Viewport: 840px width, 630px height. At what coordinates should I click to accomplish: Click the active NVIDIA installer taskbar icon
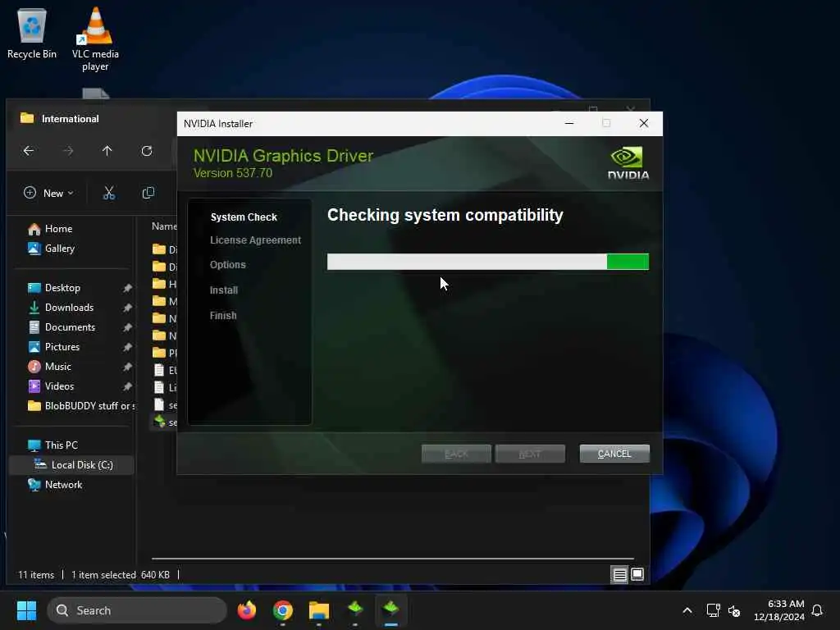[x=391, y=610]
